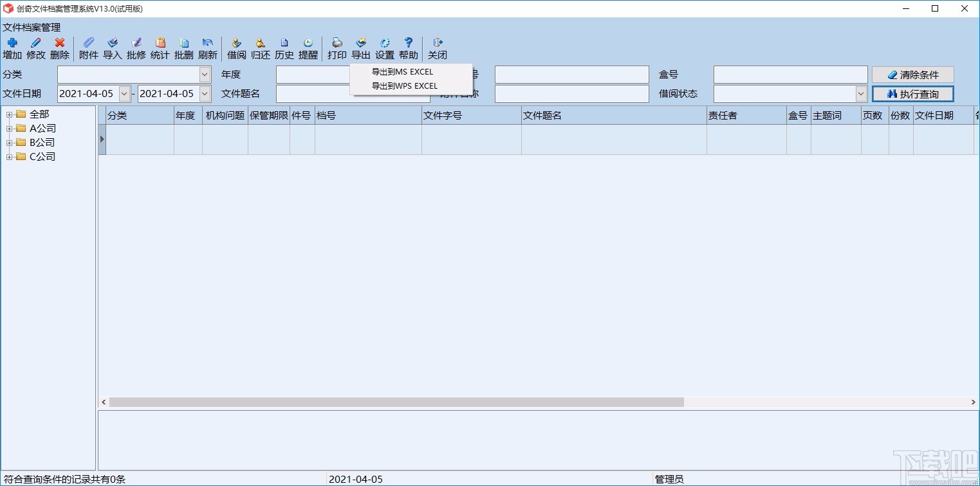Open the start 文件日期 date picker arrow
The height and width of the screenshot is (486, 980).
click(x=124, y=94)
